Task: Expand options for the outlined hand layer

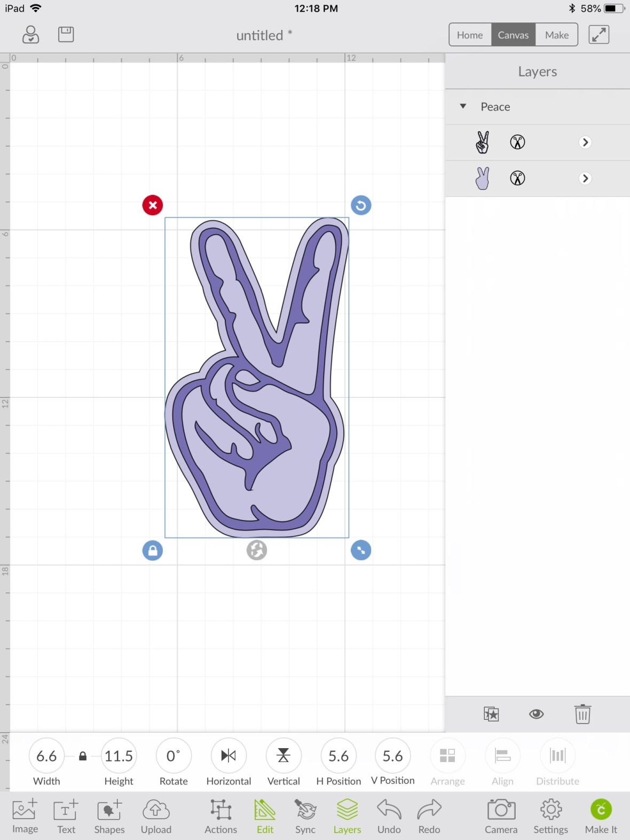Action: (x=585, y=143)
